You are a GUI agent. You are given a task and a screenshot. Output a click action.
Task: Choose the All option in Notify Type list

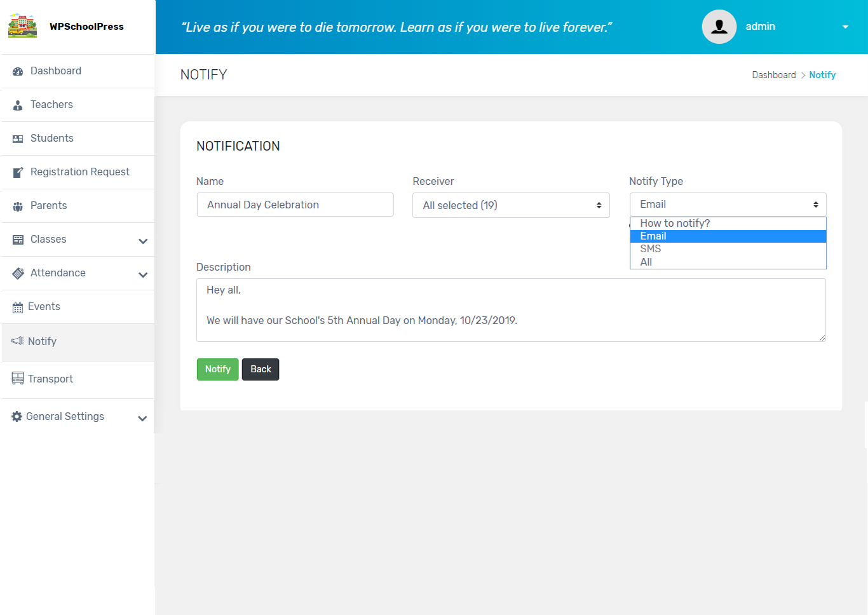coord(646,262)
